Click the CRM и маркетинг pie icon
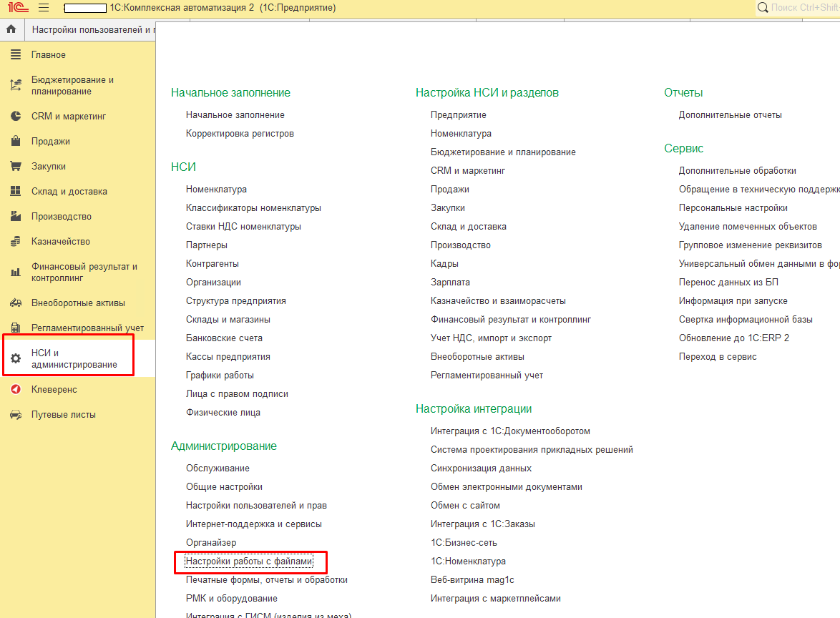Viewport: 840px width, 618px height. pos(16,116)
